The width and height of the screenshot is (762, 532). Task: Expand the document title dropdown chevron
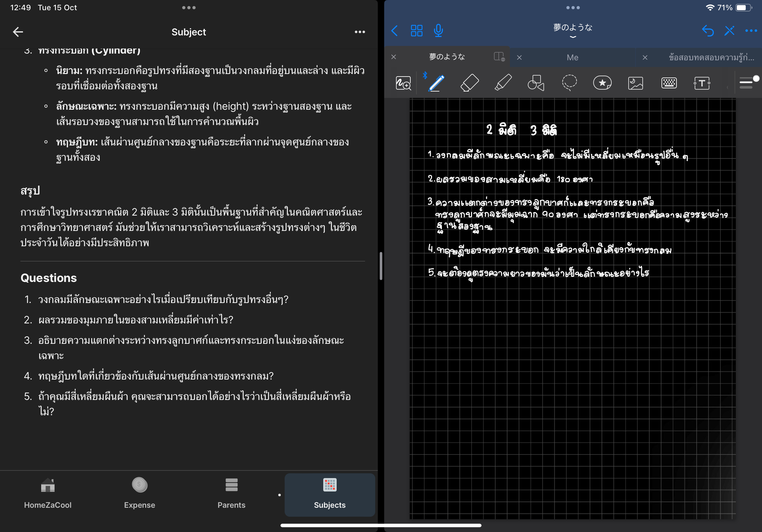(x=572, y=37)
